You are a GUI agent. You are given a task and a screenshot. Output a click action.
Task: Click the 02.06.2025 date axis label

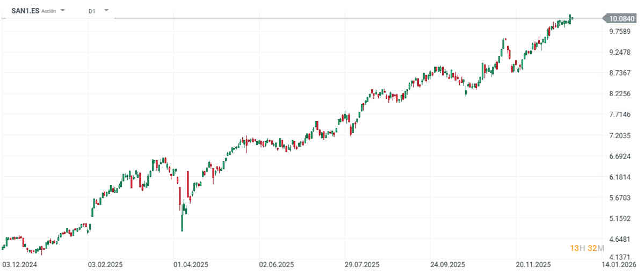click(x=277, y=265)
